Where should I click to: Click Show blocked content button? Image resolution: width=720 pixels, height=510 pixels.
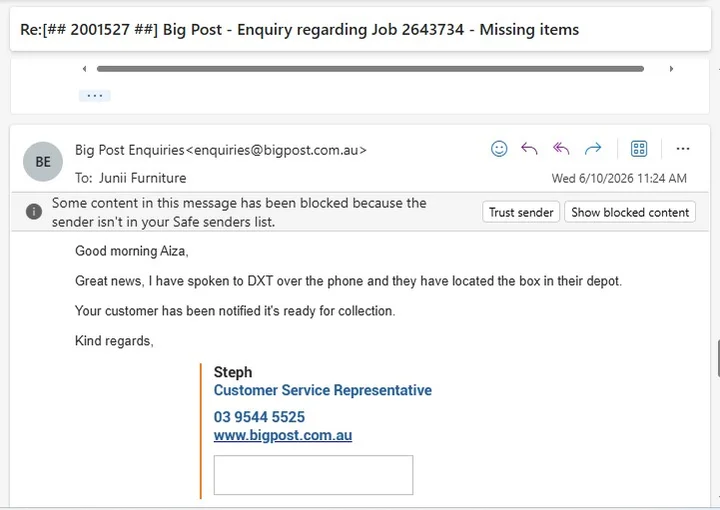(x=630, y=212)
